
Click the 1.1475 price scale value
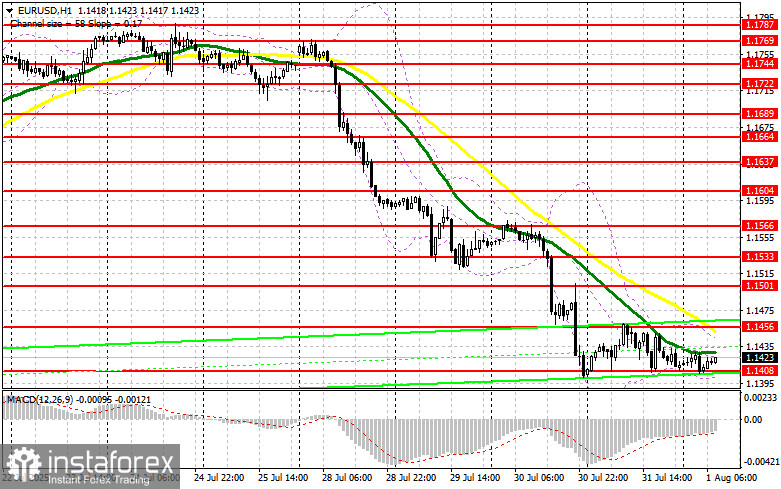click(x=760, y=310)
